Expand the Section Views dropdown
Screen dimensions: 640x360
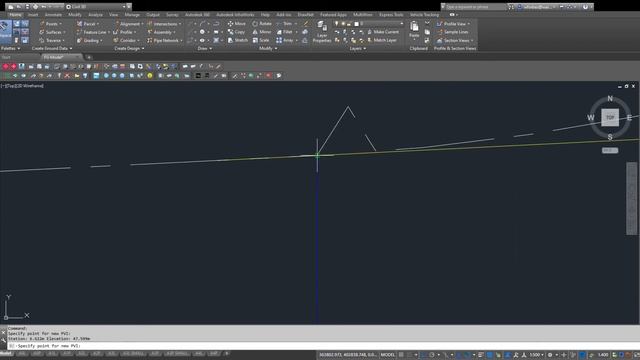click(x=455, y=40)
